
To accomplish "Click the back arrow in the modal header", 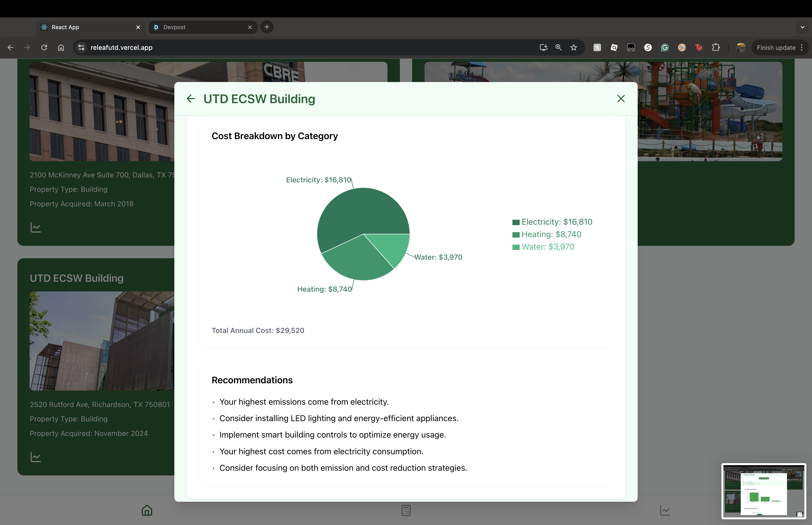I will 191,99.
